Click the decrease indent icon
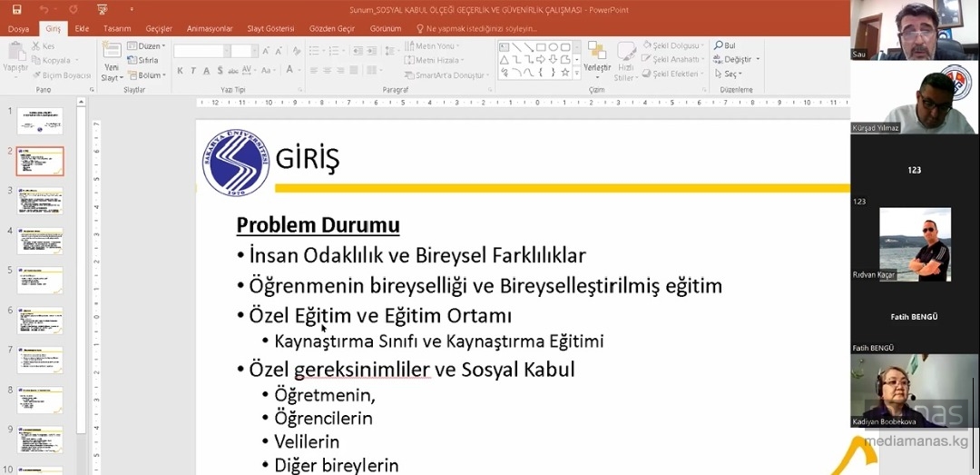Screen dimensions: 980x475 click(358, 52)
